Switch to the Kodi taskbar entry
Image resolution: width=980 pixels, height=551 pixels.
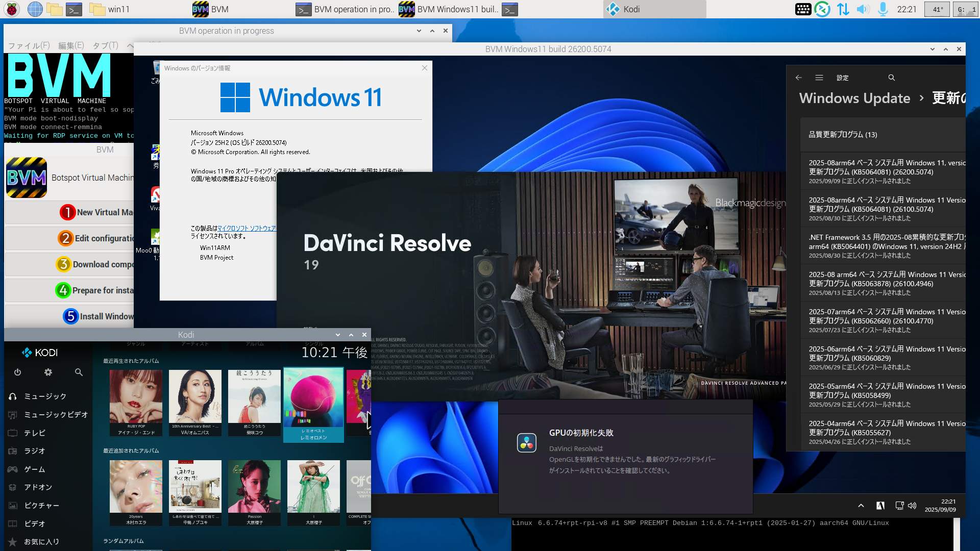(654, 9)
